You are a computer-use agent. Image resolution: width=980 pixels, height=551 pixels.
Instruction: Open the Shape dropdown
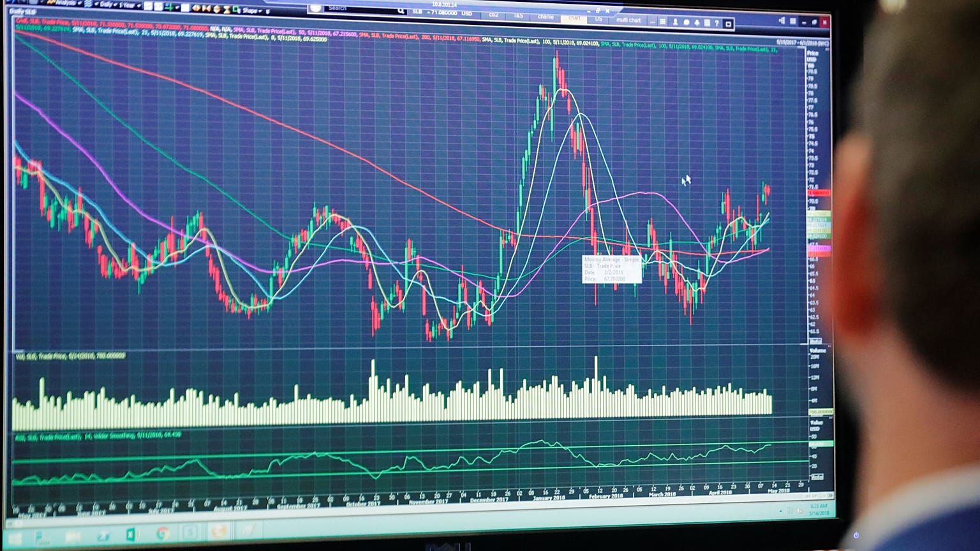[x=251, y=10]
